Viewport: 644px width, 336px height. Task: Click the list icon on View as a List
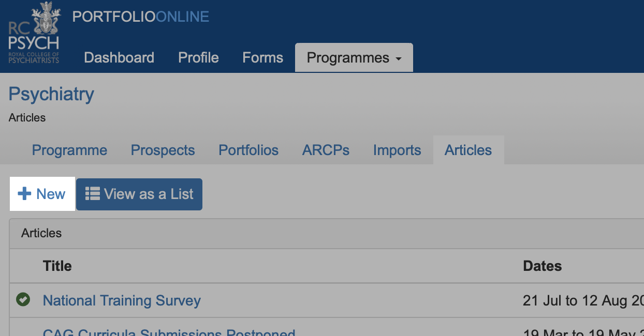(x=93, y=194)
